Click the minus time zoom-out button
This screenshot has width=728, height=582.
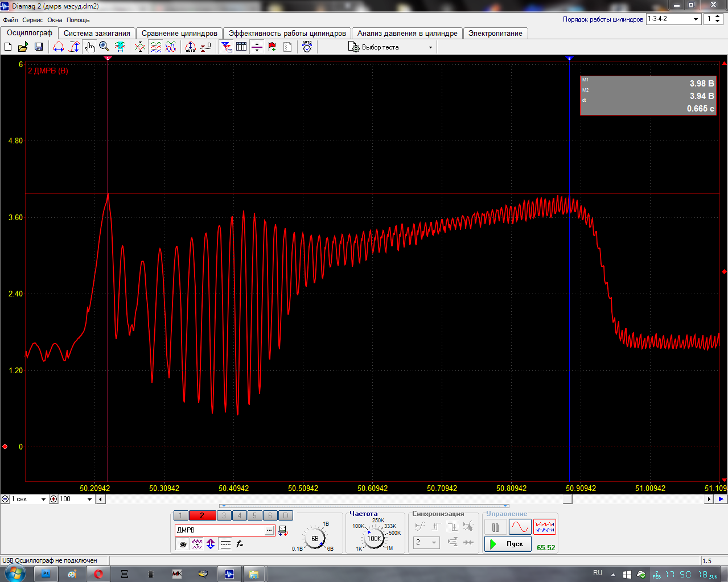click(5, 499)
